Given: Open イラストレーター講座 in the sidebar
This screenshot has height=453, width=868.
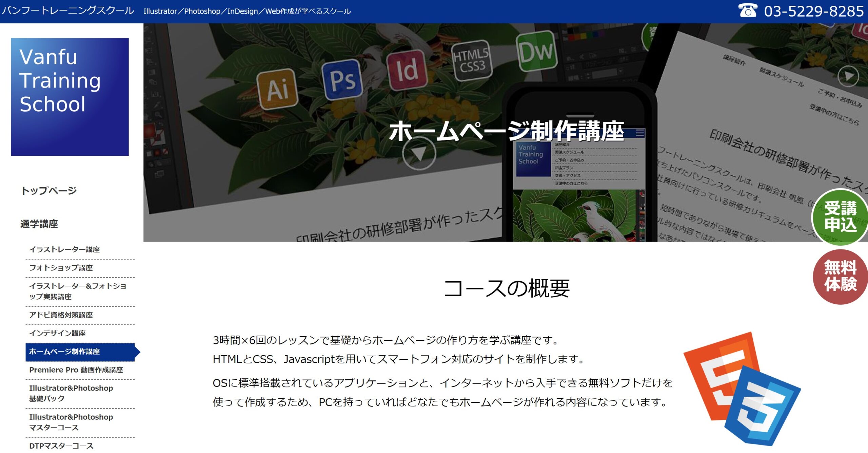Looking at the screenshot, I should [80, 249].
